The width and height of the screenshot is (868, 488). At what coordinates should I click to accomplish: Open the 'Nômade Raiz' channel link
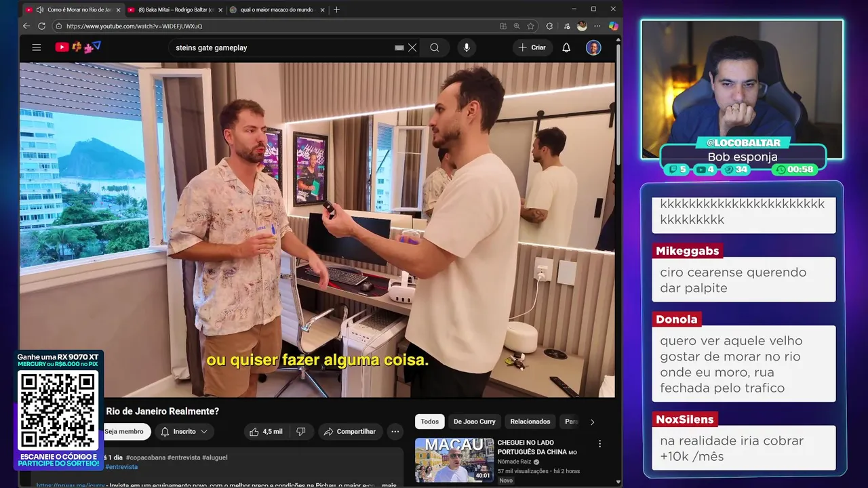(x=515, y=462)
